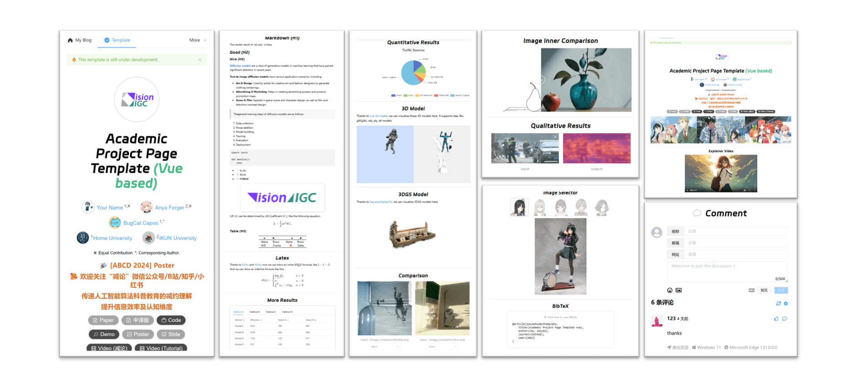Viewport: 868px width, 392px height.
Task: Click the blue 发送 send button
Action: pyautogui.click(x=781, y=290)
